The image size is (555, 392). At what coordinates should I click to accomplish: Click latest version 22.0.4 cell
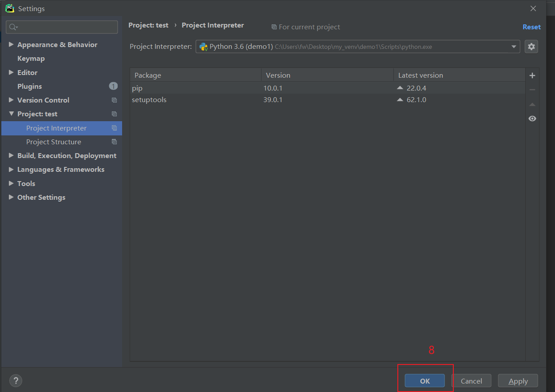[416, 88]
